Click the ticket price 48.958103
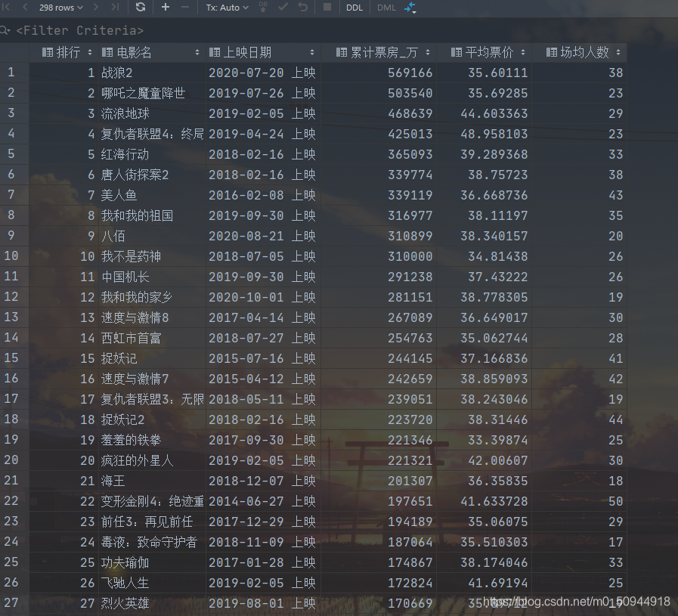The height and width of the screenshot is (616, 678). pyautogui.click(x=494, y=134)
